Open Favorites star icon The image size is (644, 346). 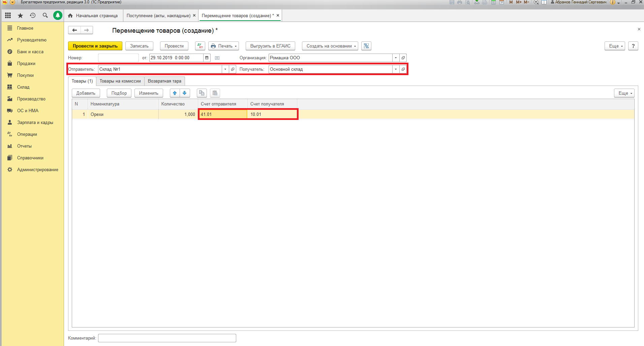[x=21, y=15]
